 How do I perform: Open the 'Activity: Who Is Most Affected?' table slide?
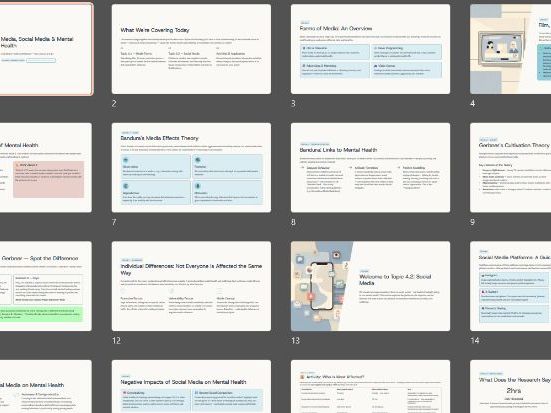click(370, 386)
